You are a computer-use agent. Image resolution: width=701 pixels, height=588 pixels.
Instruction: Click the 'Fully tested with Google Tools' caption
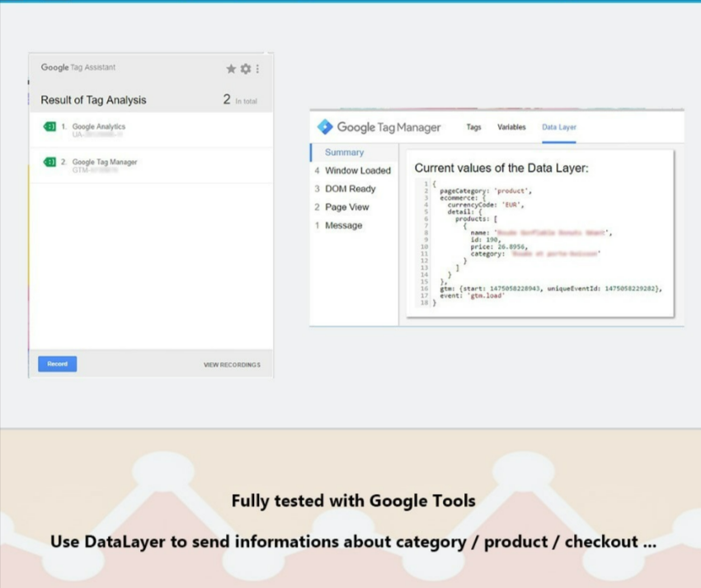tap(353, 501)
